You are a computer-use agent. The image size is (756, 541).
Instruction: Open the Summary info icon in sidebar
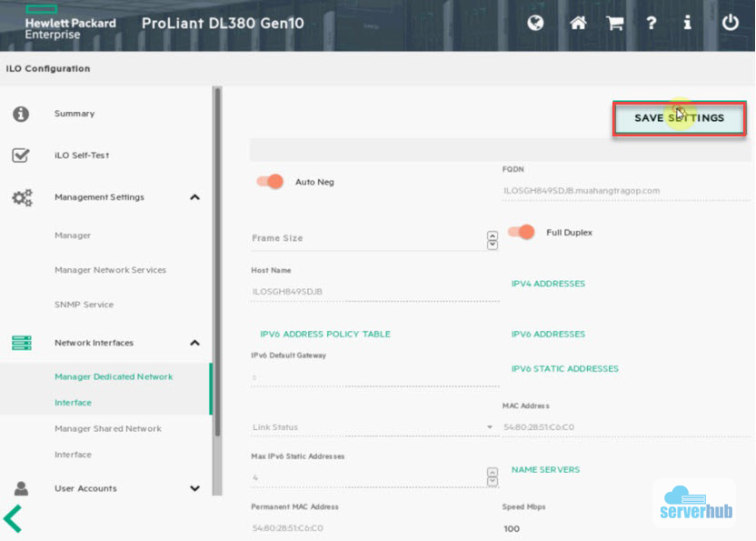pos(23,113)
